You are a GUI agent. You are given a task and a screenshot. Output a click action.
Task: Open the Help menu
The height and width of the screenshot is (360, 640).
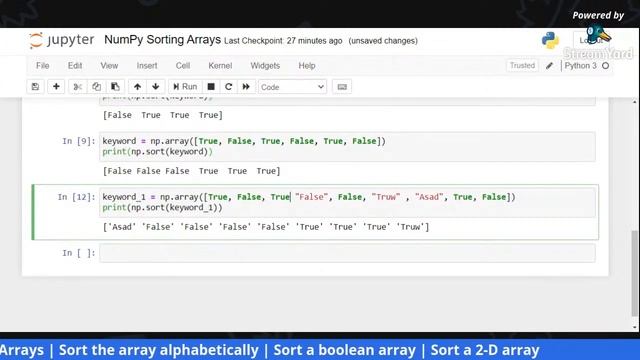tap(307, 66)
